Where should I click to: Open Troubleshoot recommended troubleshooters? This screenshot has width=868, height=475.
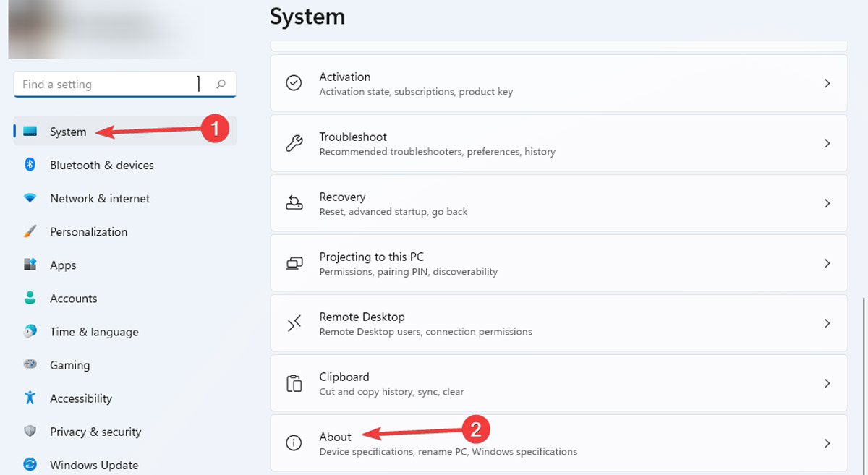(506, 142)
